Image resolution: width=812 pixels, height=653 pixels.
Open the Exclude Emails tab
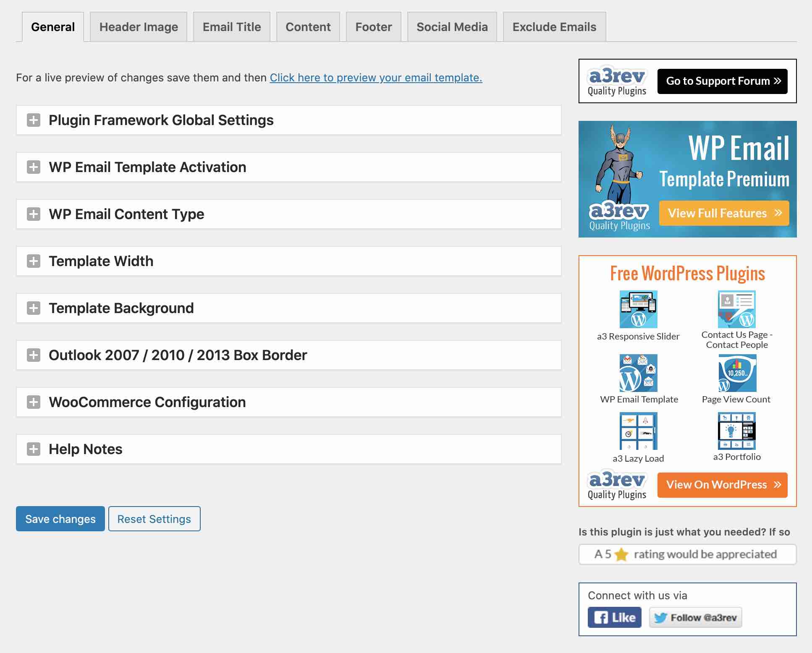pos(554,26)
